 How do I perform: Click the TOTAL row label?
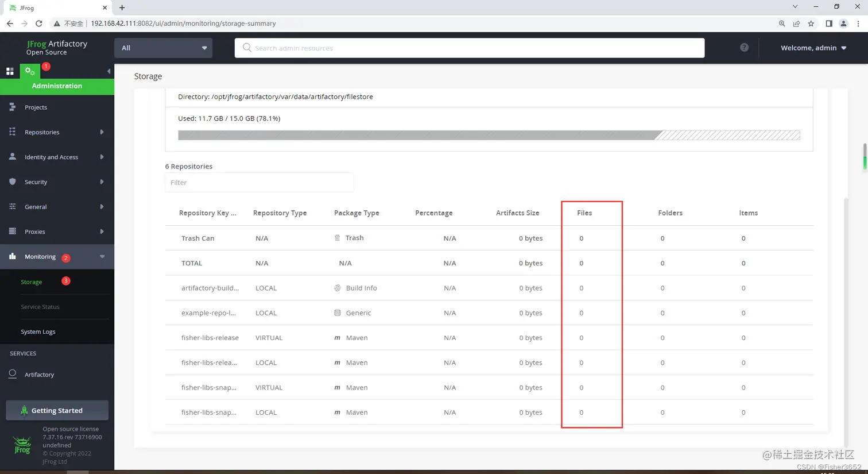click(x=192, y=263)
